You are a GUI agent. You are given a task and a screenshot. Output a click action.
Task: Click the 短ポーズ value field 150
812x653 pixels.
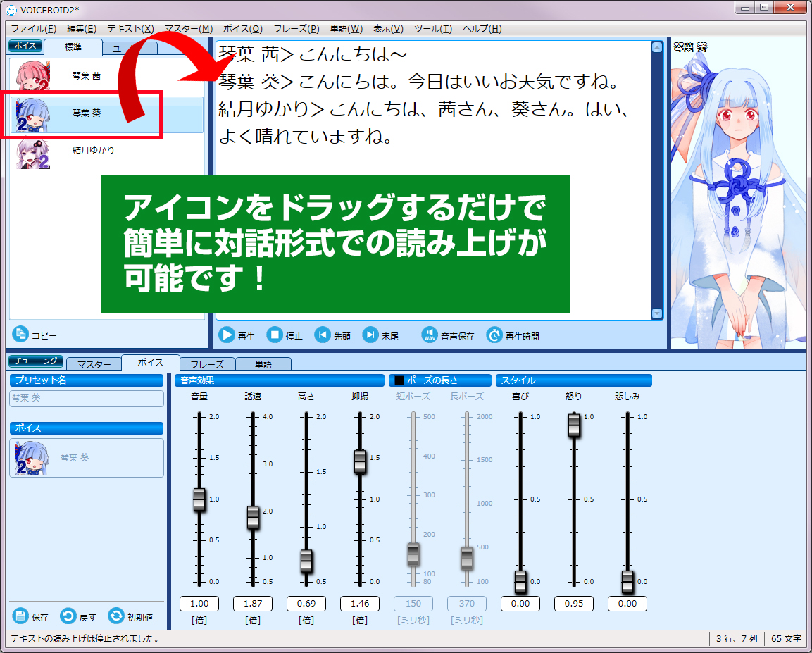click(413, 603)
